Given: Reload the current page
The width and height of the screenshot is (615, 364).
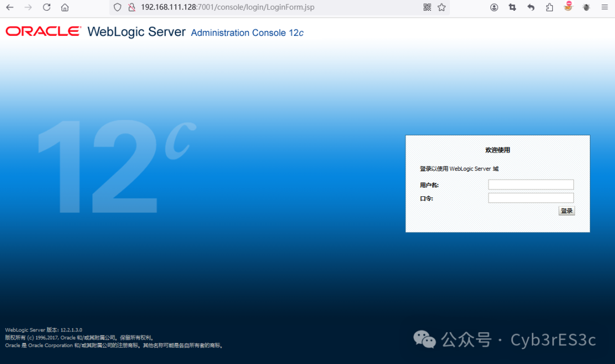Looking at the screenshot, I should click(47, 7).
